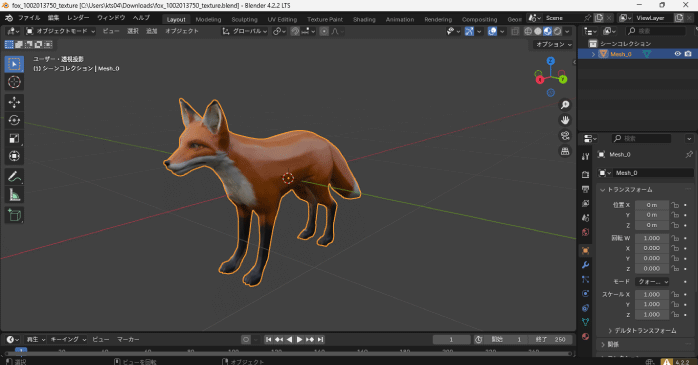Open the Output properties tab
This screenshot has height=365, width=698.
pos(585,189)
